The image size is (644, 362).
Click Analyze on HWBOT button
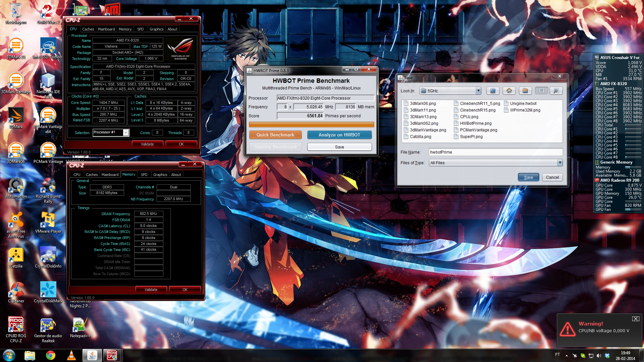click(x=339, y=135)
